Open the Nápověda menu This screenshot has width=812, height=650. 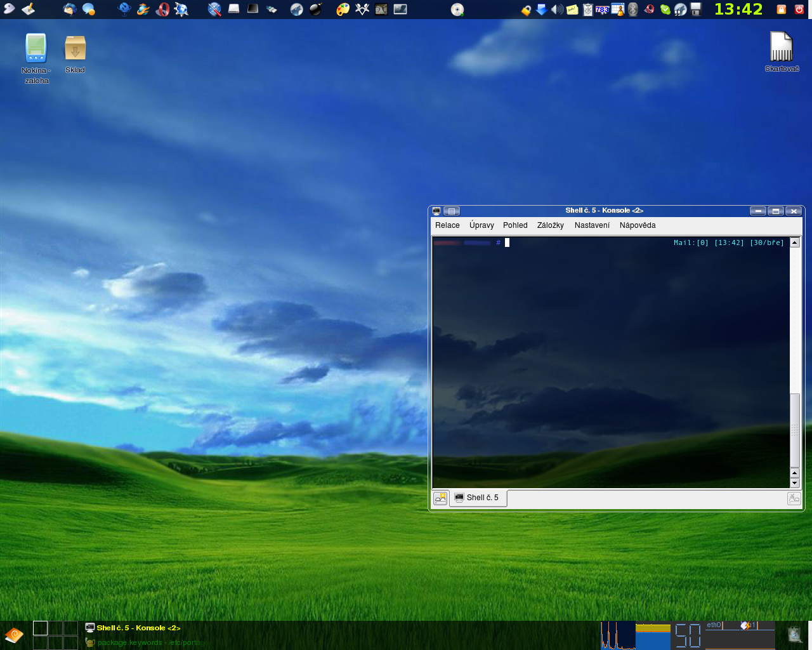click(x=638, y=225)
